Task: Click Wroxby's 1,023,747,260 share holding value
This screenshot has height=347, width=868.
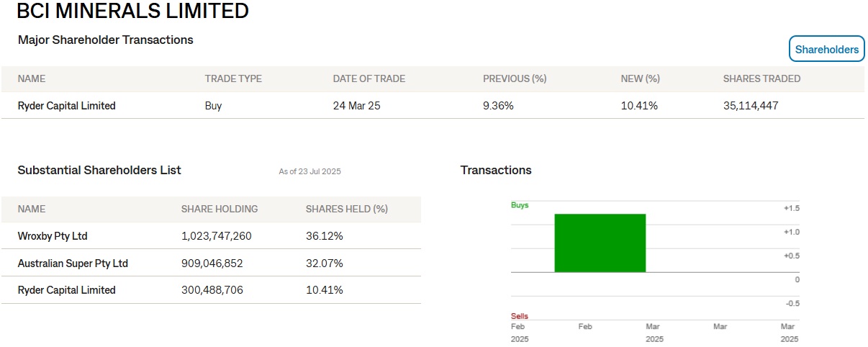Action: [216, 236]
